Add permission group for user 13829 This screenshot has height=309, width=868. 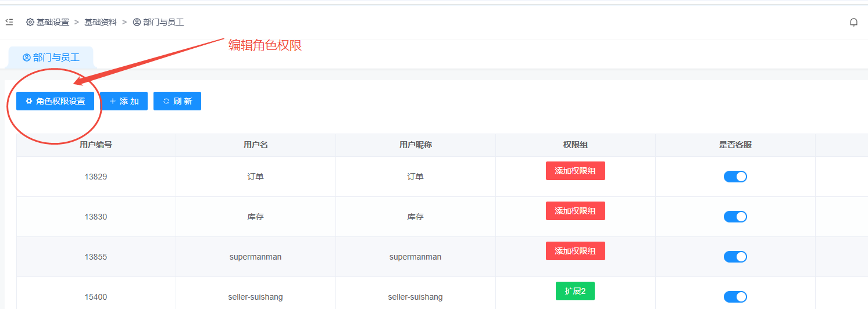pyautogui.click(x=575, y=171)
